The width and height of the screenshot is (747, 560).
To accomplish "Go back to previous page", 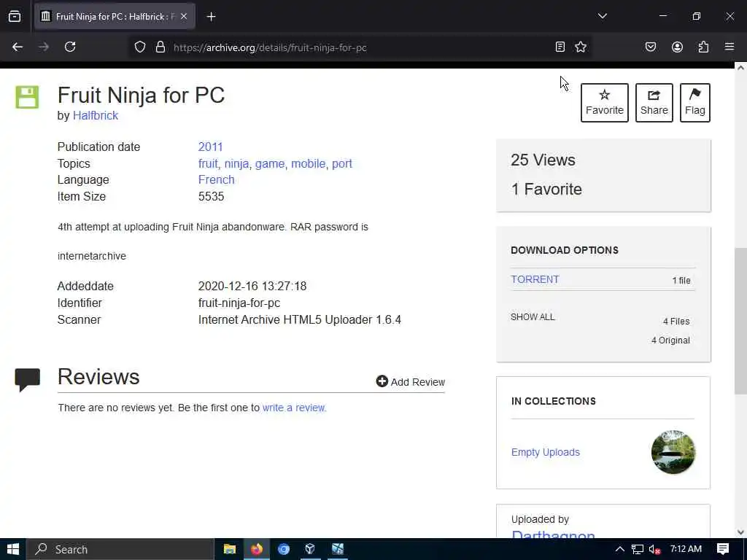I will 18,47.
